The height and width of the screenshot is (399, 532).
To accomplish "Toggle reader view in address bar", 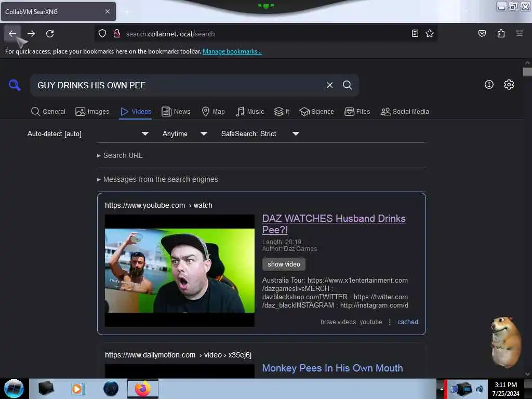I will (x=415, y=33).
